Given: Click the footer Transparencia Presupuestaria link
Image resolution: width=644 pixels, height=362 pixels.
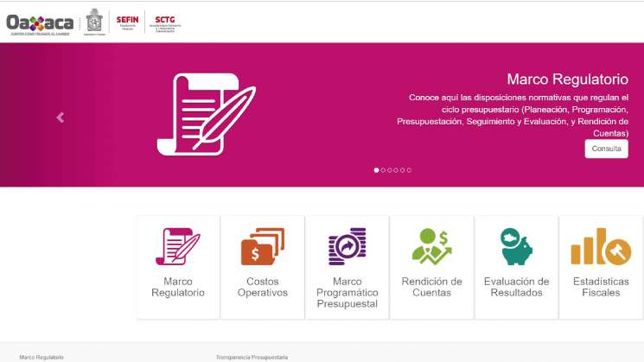Looking at the screenshot, I should tap(252, 358).
